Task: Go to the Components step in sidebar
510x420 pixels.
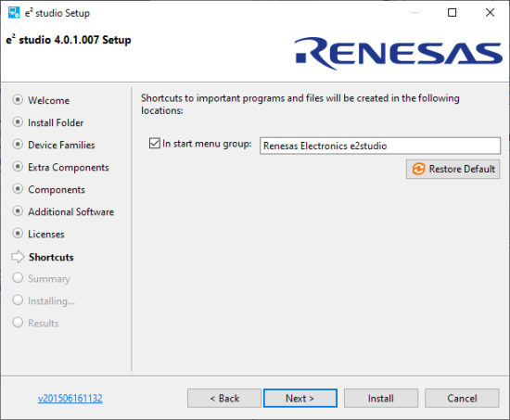Action: pyautogui.click(x=57, y=190)
